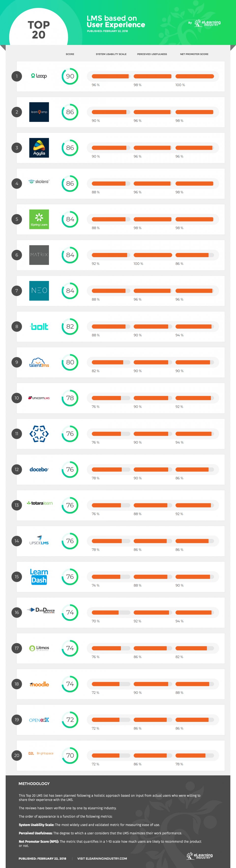Select the docebo logo
236x868 pixels.
[39, 469]
